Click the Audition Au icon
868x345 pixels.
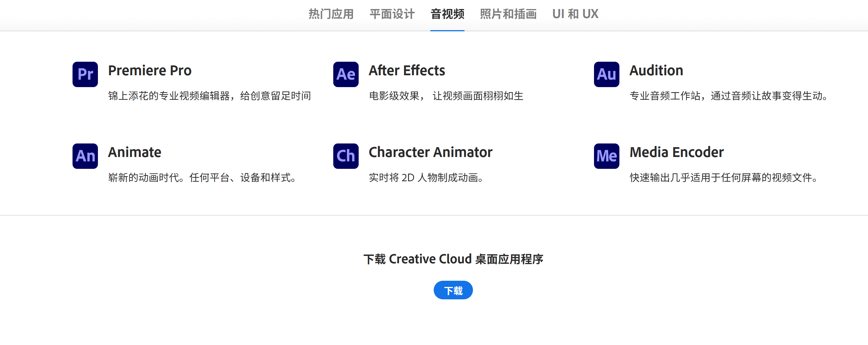(x=606, y=74)
